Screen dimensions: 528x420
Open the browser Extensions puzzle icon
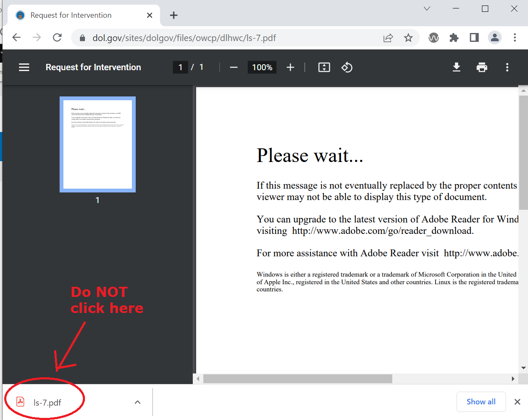[x=454, y=38]
